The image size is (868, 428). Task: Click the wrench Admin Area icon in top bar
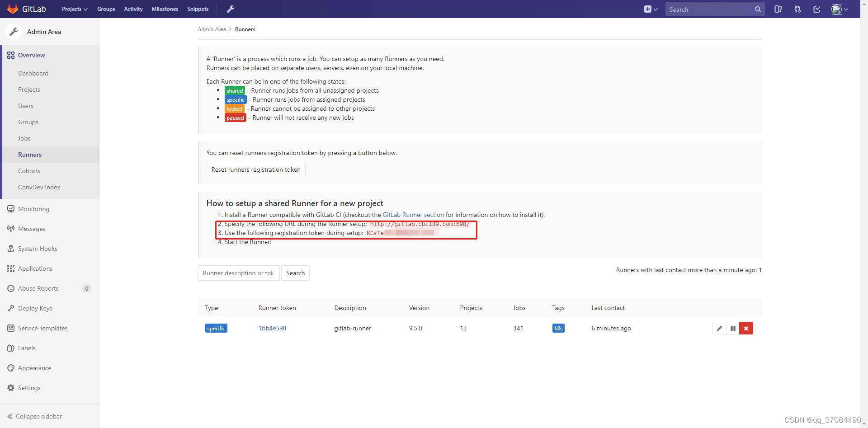coord(231,9)
